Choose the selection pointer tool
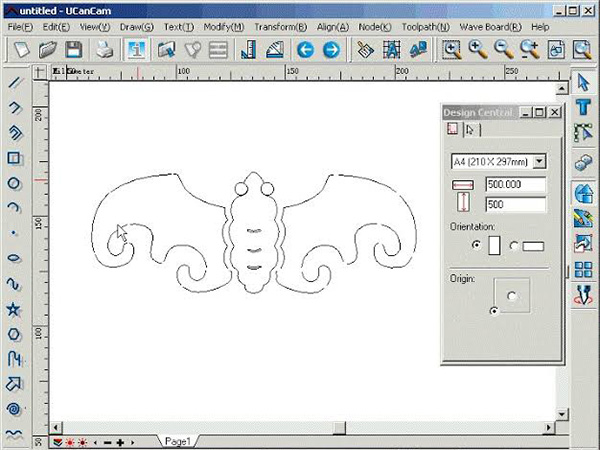 [x=583, y=82]
